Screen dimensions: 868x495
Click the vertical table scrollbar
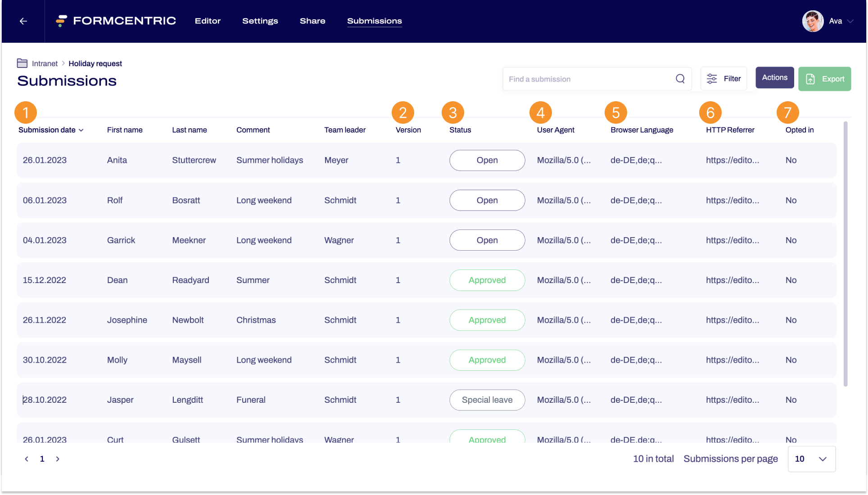point(845,252)
